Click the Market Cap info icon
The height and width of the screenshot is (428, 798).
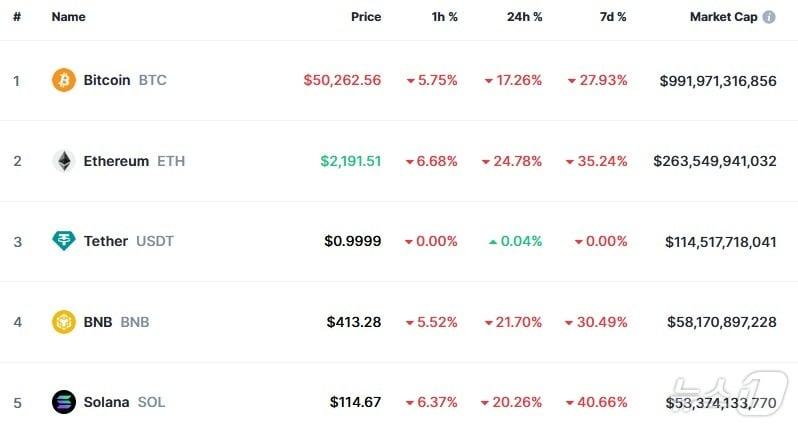pyautogui.click(x=769, y=17)
